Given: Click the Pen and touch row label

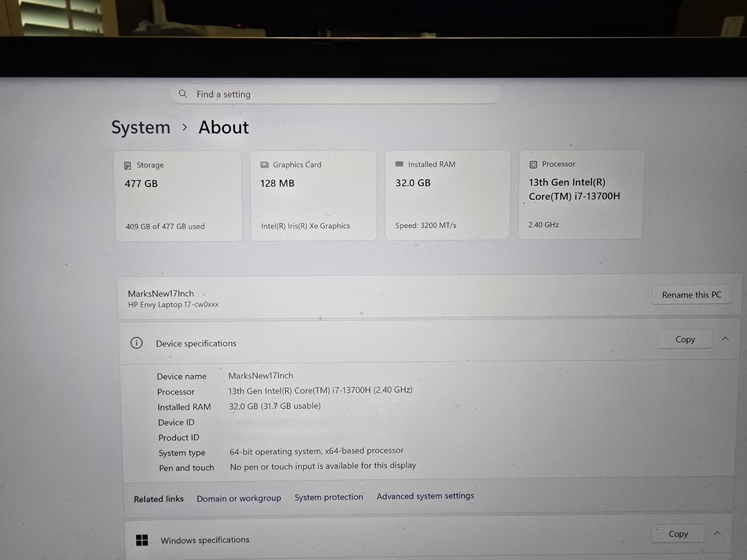Looking at the screenshot, I should [x=186, y=468].
